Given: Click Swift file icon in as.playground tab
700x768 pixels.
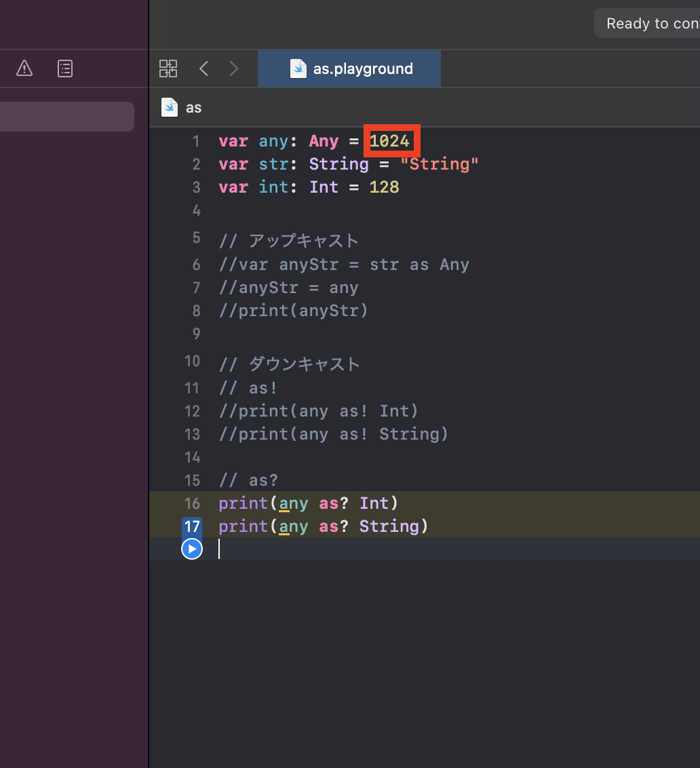Looking at the screenshot, I should 298,69.
